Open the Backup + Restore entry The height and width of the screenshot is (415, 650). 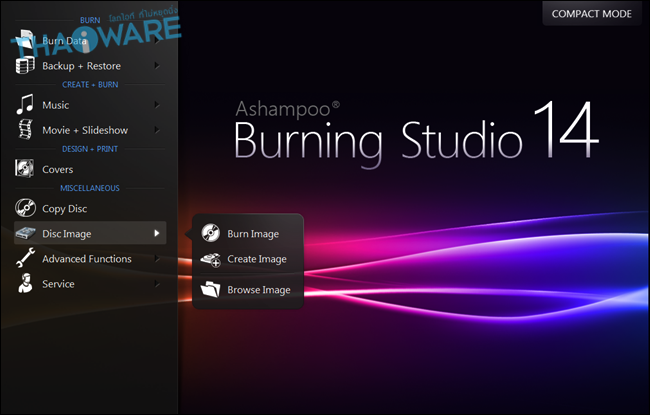click(x=90, y=66)
